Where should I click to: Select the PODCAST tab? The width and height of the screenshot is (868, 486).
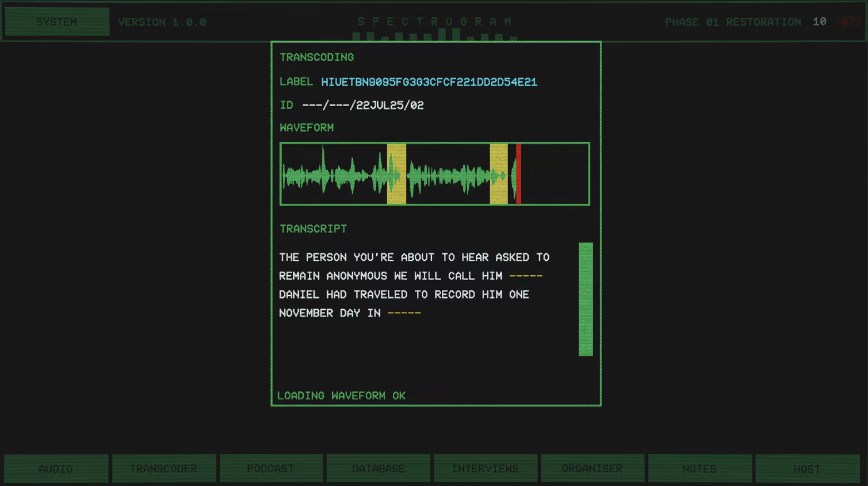pos(271,469)
